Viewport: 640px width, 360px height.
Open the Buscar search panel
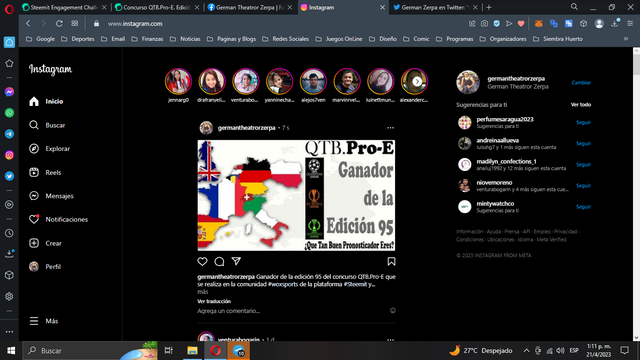47,125
